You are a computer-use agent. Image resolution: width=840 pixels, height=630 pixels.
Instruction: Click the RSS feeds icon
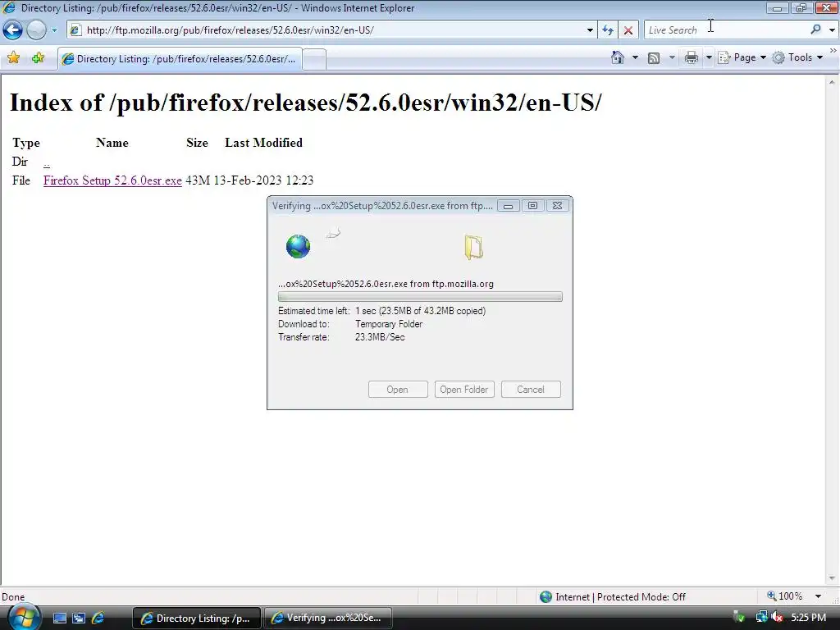click(x=654, y=58)
